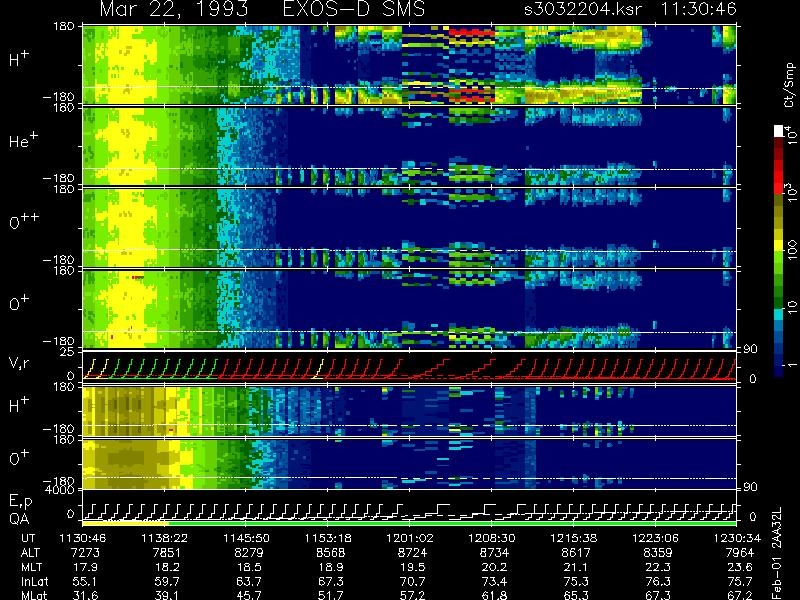Select ALT value '8734'
The width and height of the screenshot is (800, 600).
(x=494, y=553)
